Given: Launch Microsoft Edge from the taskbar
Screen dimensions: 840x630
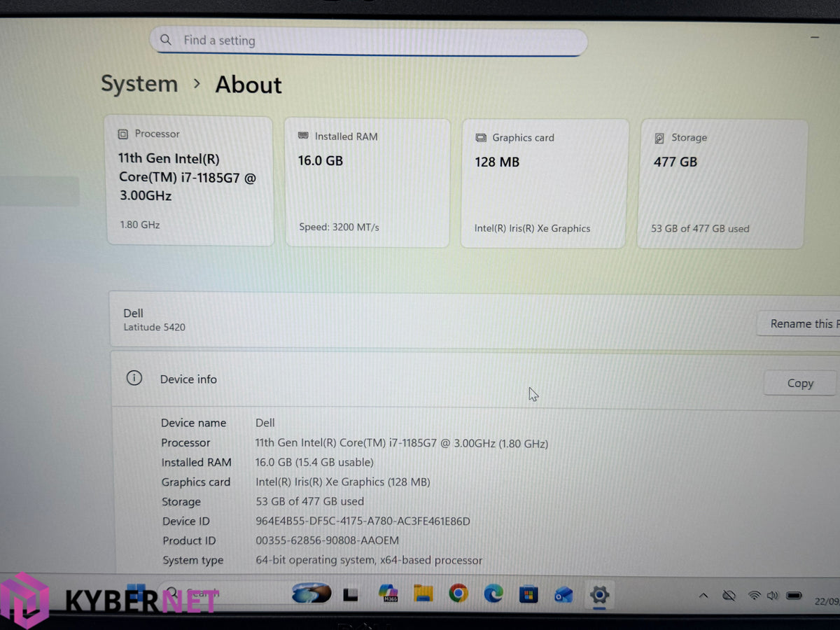Looking at the screenshot, I should tap(493, 594).
